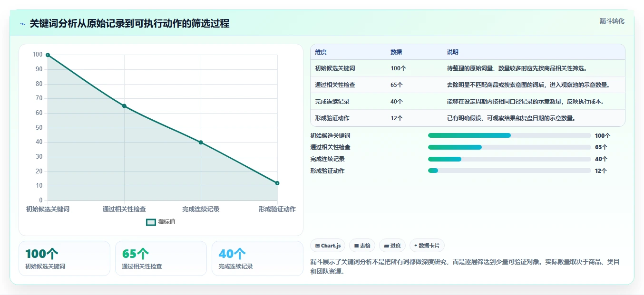Click the 65个 通过相关性检查 data card
Image resolution: width=644 pixels, height=295 pixels.
tap(161, 258)
